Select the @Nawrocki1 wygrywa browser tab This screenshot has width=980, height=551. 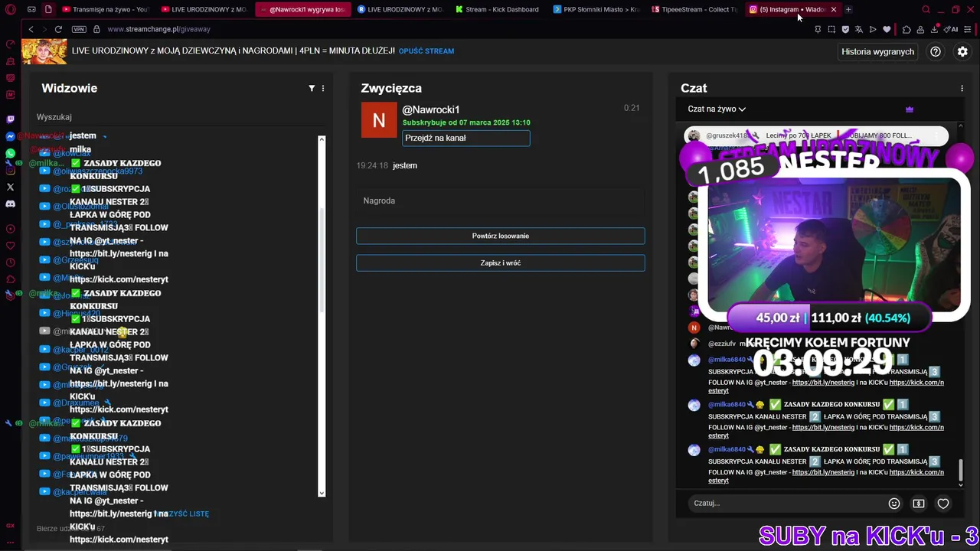[302, 9]
